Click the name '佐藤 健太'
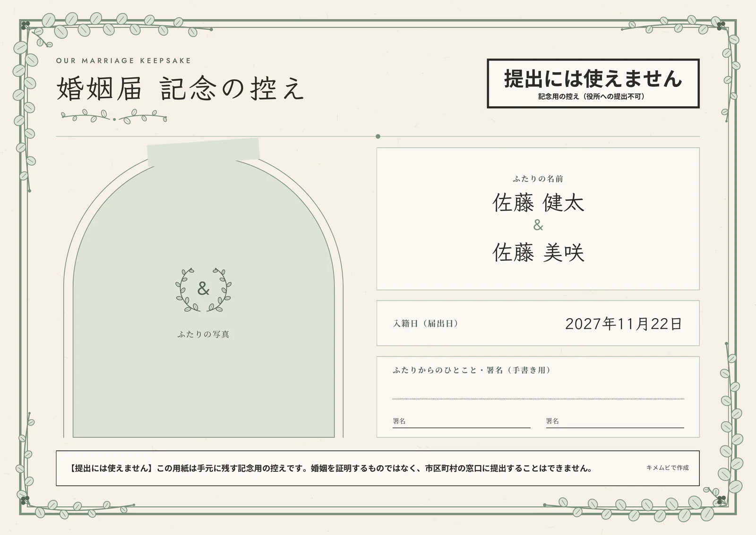Screen dimensions: 756x535 pyautogui.click(x=538, y=203)
